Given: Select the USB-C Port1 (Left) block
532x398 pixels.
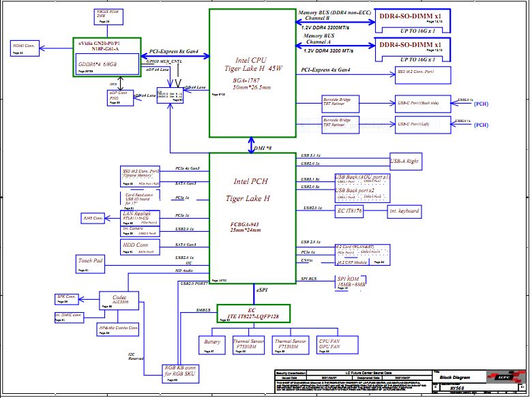Looking at the screenshot, I should pyautogui.click(x=423, y=125).
